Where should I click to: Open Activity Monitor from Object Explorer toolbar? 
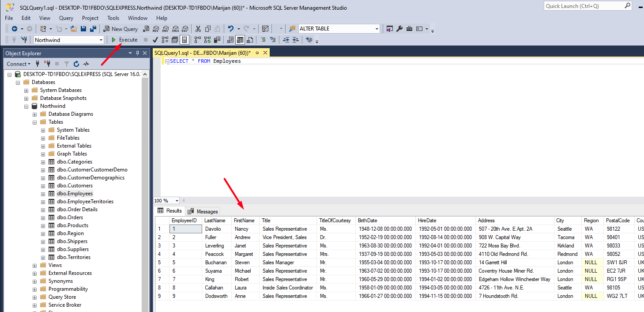coord(86,64)
